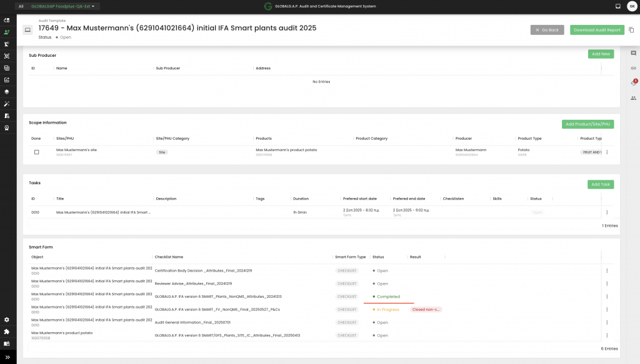Open the comments panel icon on right

point(633,54)
